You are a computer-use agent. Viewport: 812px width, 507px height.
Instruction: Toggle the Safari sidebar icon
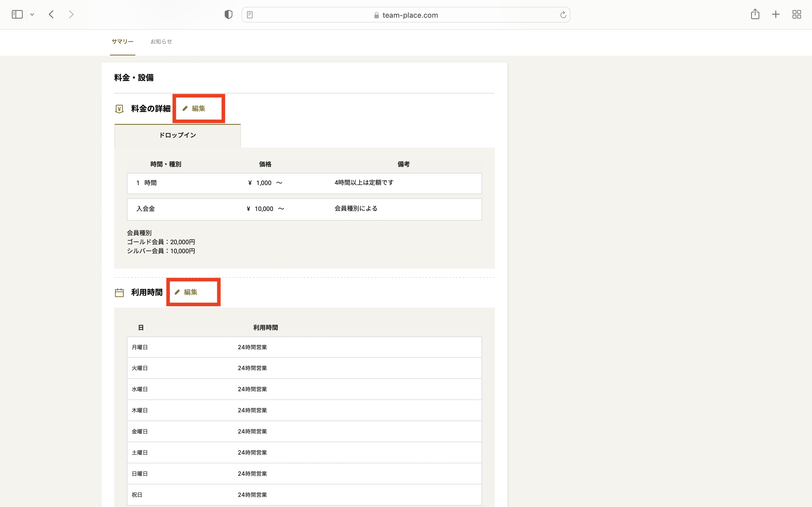pyautogui.click(x=17, y=14)
